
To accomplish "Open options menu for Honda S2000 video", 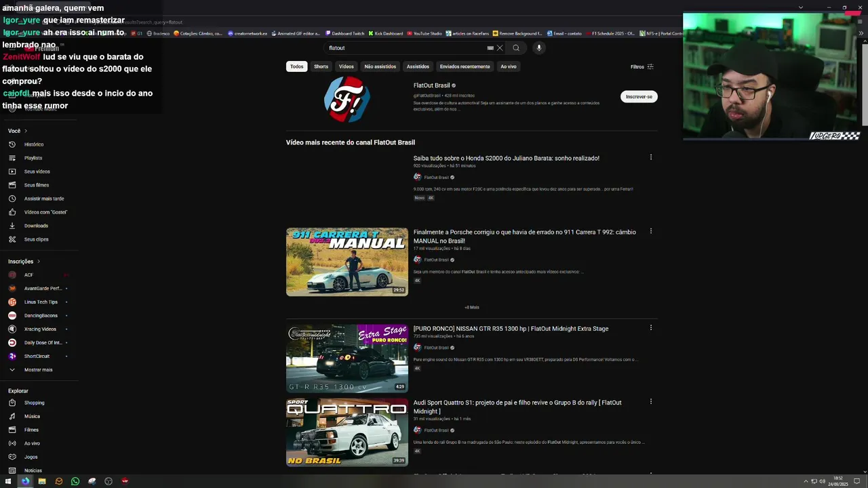I will [651, 157].
